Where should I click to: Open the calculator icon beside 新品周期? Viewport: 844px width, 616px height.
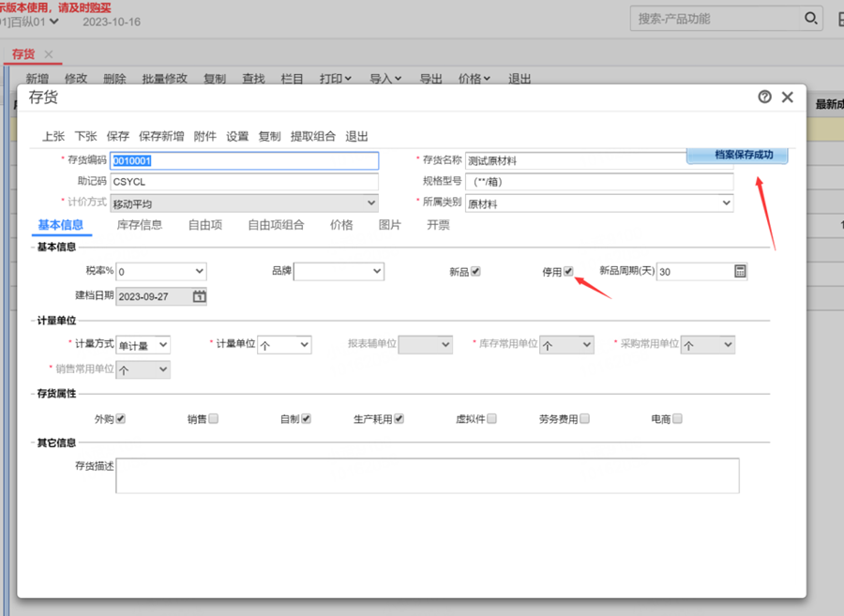[x=740, y=271]
